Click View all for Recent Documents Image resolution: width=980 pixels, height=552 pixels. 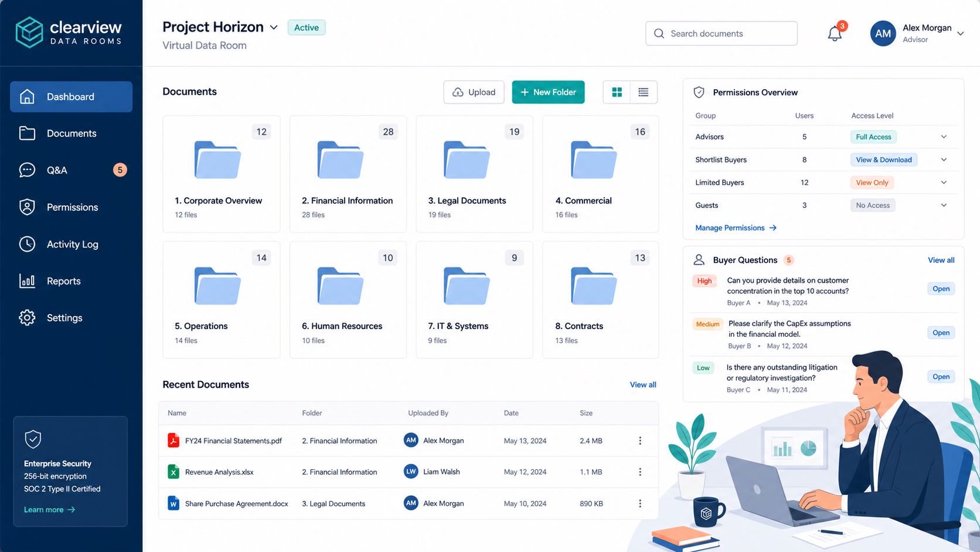click(x=643, y=385)
